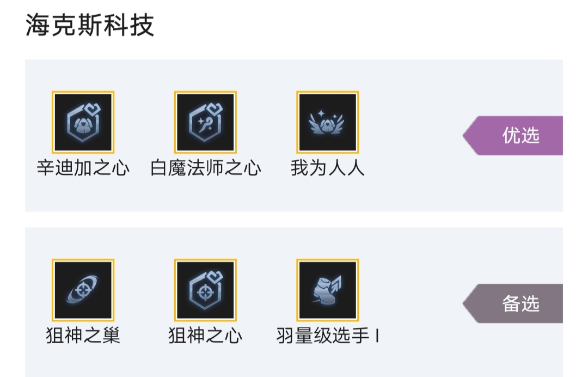The height and width of the screenshot is (377, 588).
Task: Click the 狙神之巢 text label
Action: 83,336
